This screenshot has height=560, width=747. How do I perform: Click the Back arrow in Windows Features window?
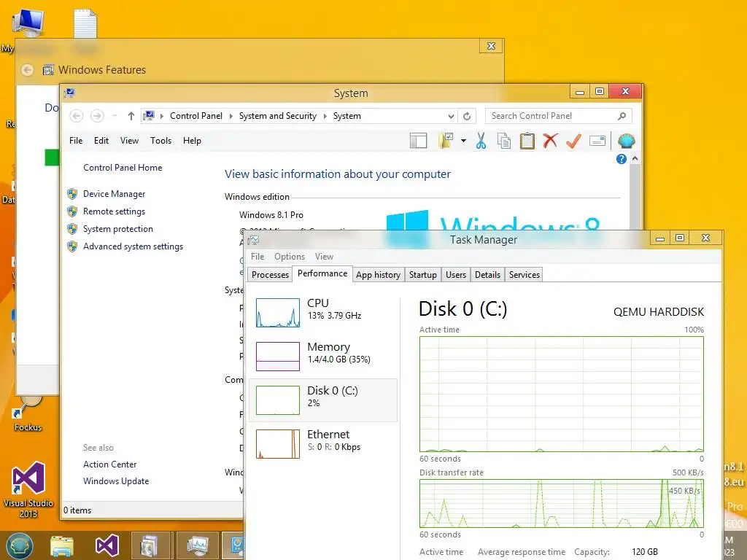pos(28,70)
